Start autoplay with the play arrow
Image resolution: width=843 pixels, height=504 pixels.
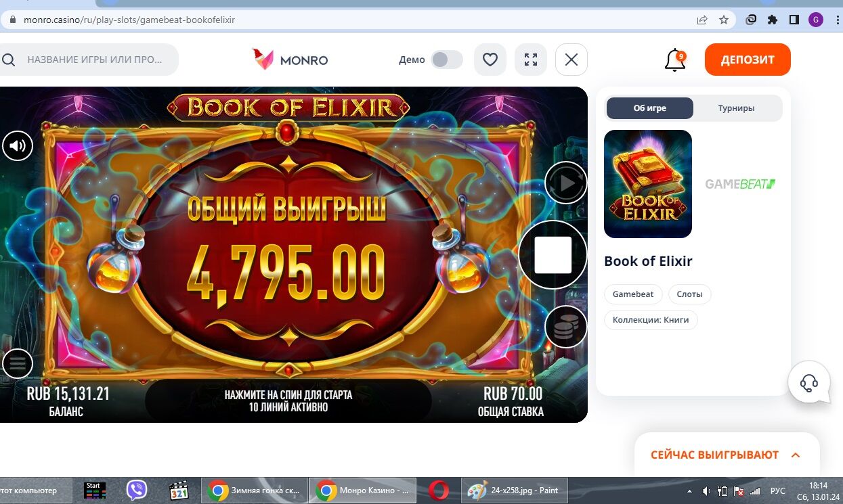coord(566,183)
